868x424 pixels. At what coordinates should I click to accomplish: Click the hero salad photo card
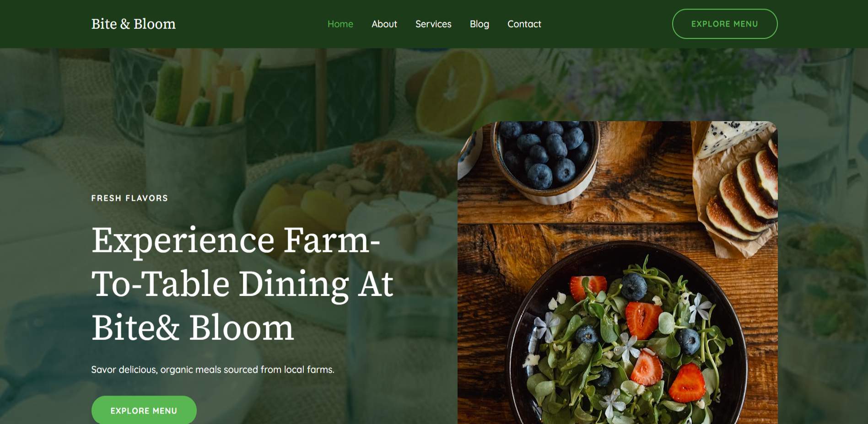617,273
